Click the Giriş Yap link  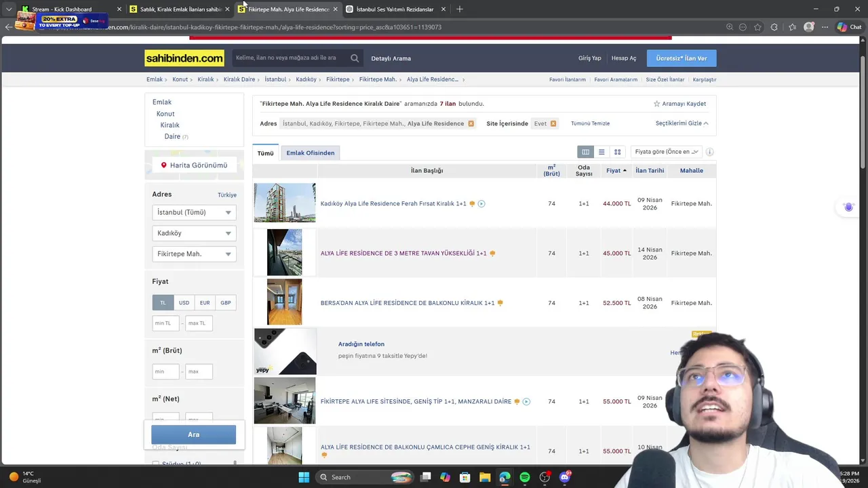589,58
